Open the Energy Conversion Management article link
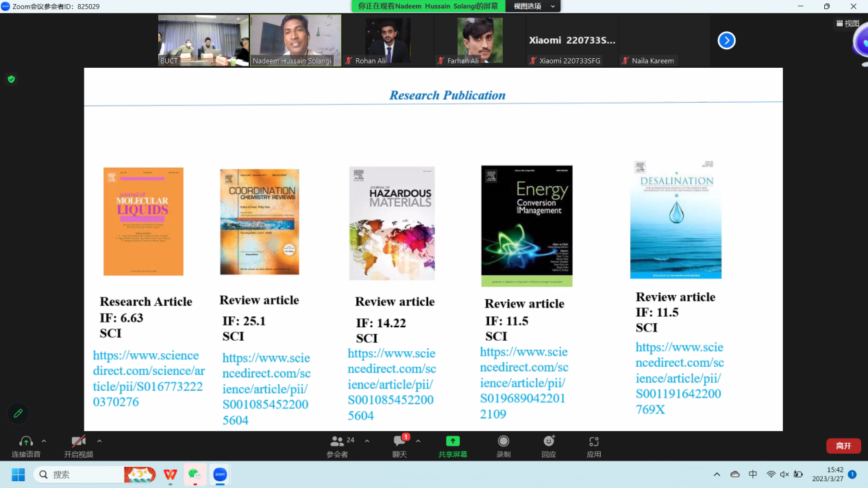Image resolution: width=868 pixels, height=488 pixels. point(524,383)
